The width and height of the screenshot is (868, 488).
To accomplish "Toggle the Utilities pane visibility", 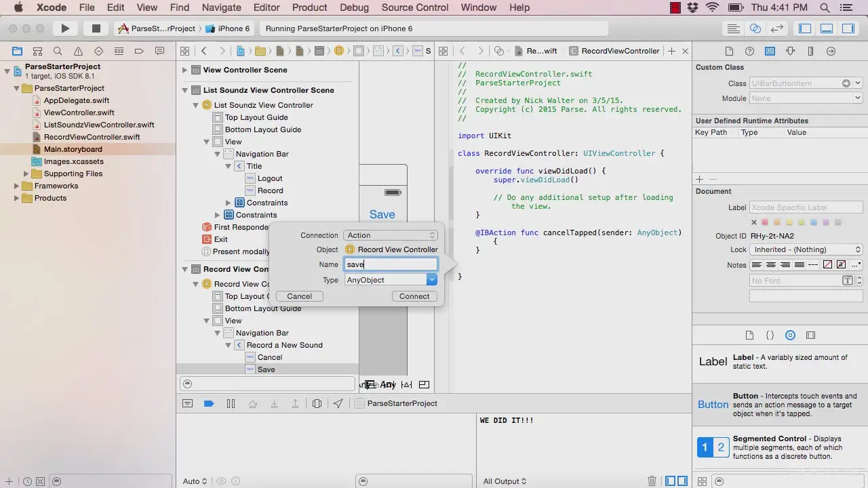I will pos(848,28).
